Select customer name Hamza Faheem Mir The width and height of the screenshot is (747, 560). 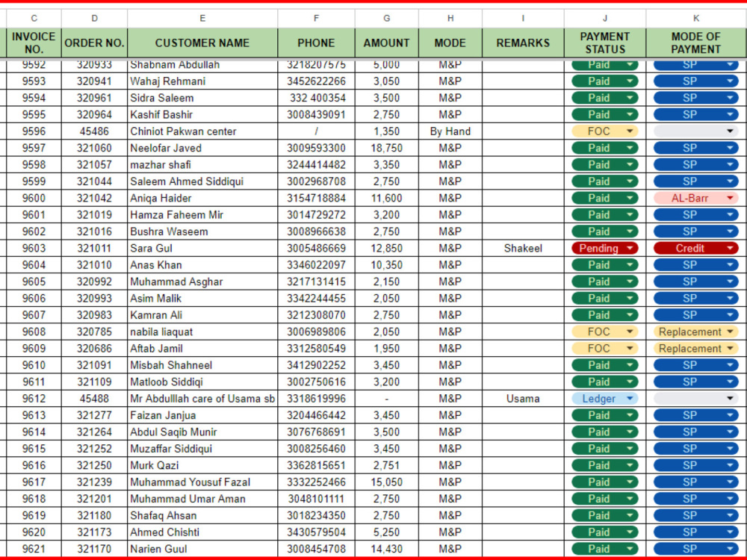(202, 215)
